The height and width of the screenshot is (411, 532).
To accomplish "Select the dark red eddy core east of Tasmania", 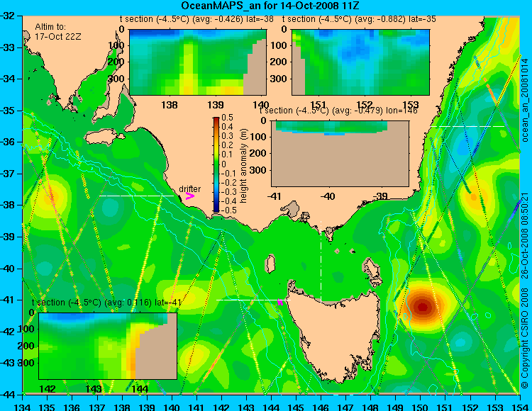I will (x=423, y=307).
